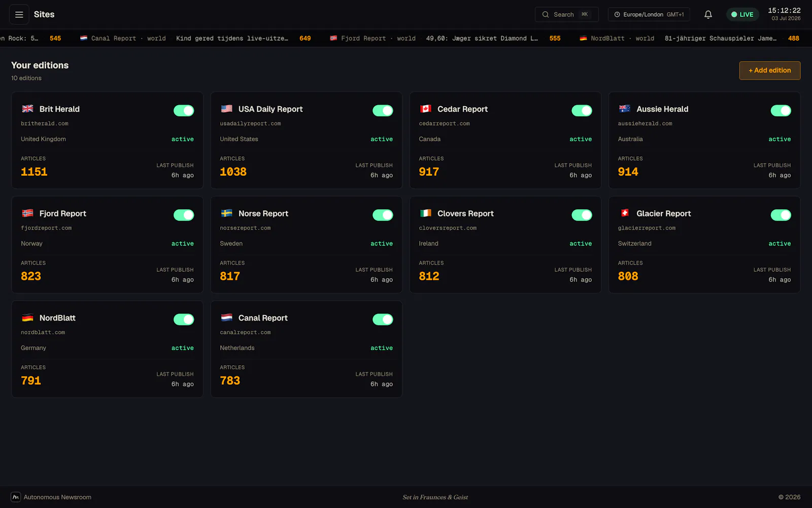The image size is (812, 508).
Task: Click the clock time 15:12:22
Action: tap(784, 11)
